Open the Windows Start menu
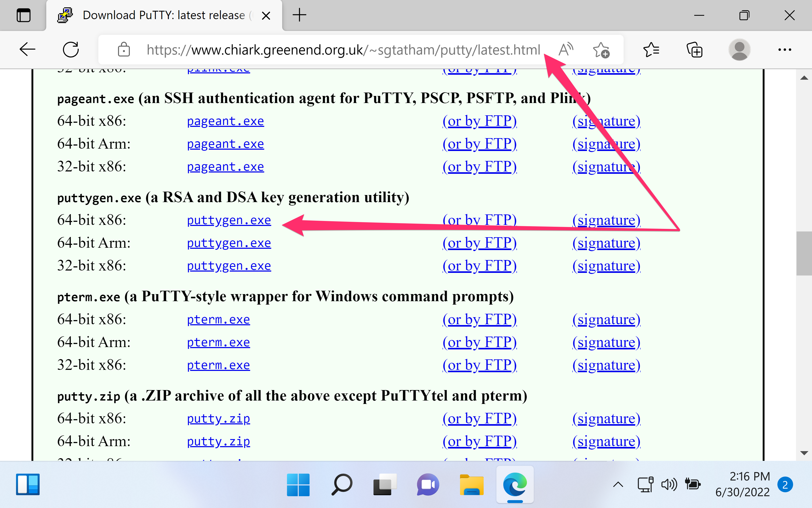The image size is (812, 508). click(x=298, y=484)
